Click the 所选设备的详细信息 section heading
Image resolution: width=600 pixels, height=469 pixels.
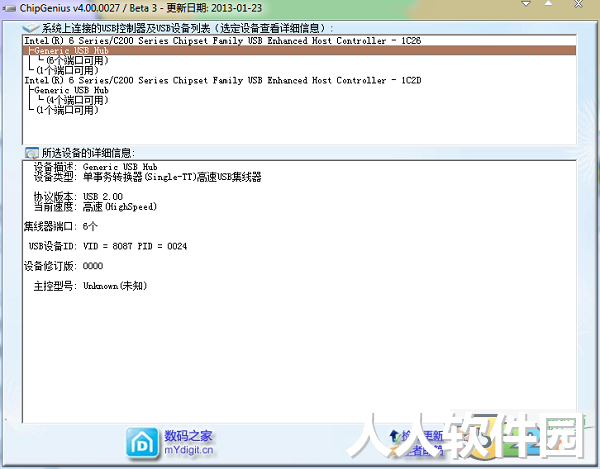tap(88, 153)
